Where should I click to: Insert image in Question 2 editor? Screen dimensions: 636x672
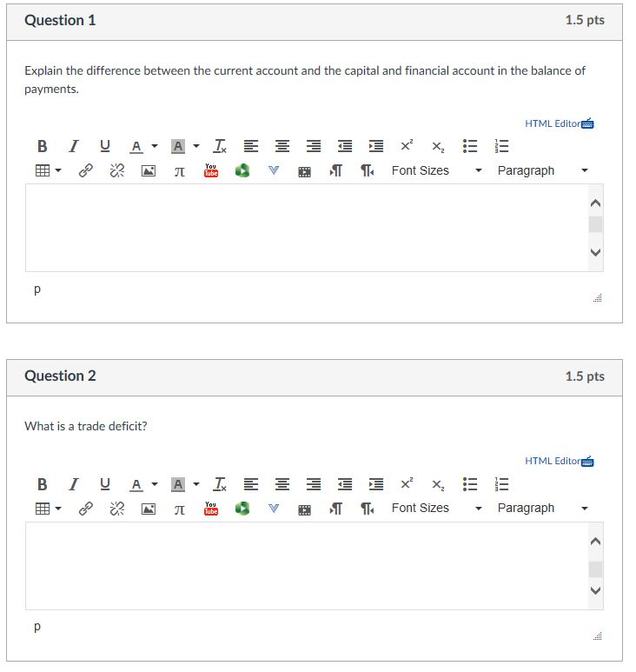[149, 509]
